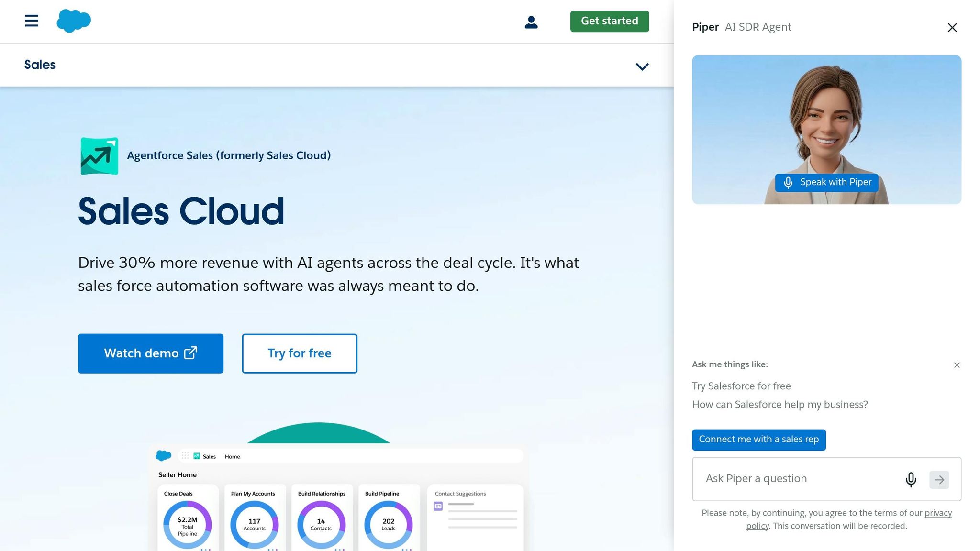This screenshot has height=551, width=980.
Task: Click the Try for free button
Action: pos(300,353)
